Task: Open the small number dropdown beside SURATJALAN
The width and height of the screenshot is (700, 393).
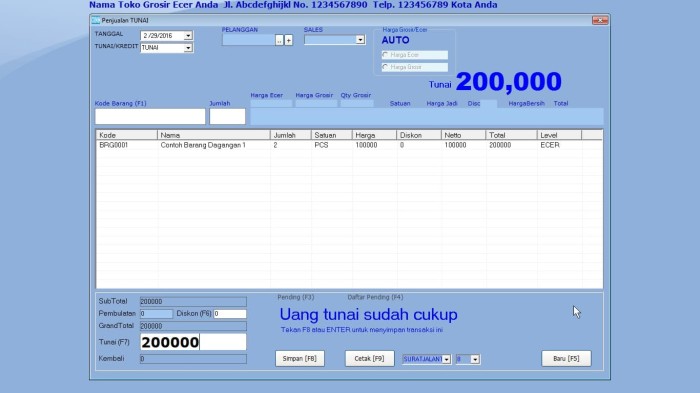Action: pos(475,359)
